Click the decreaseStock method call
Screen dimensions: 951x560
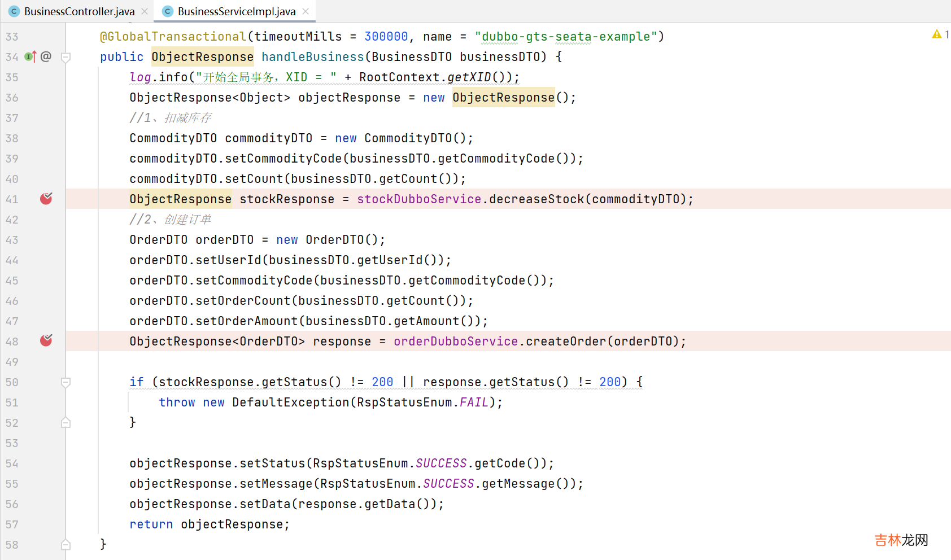536,199
